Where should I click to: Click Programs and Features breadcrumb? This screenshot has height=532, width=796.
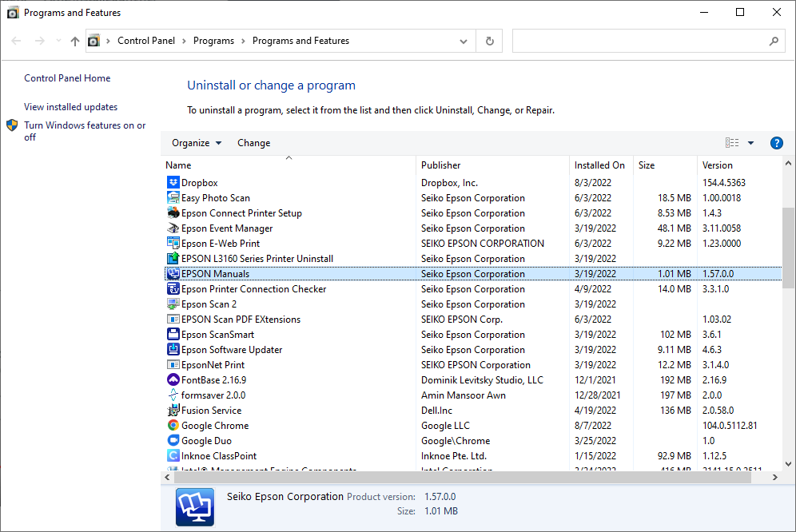[300, 41]
